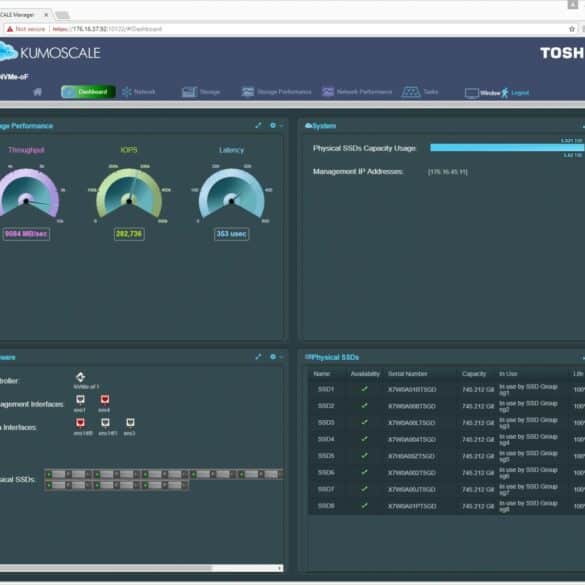Select the SSD8 row name

[x=326, y=506]
